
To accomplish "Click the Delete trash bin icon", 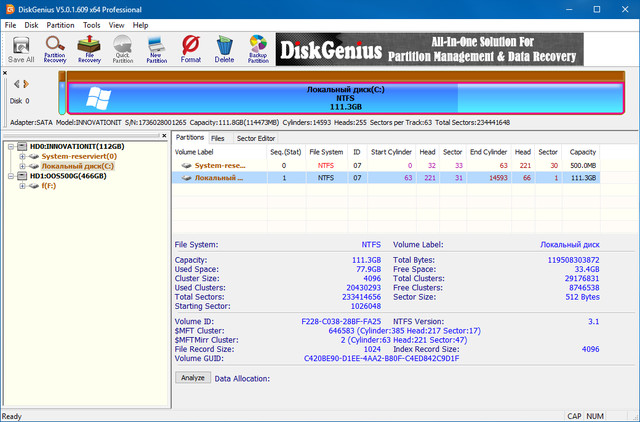I will (225, 48).
